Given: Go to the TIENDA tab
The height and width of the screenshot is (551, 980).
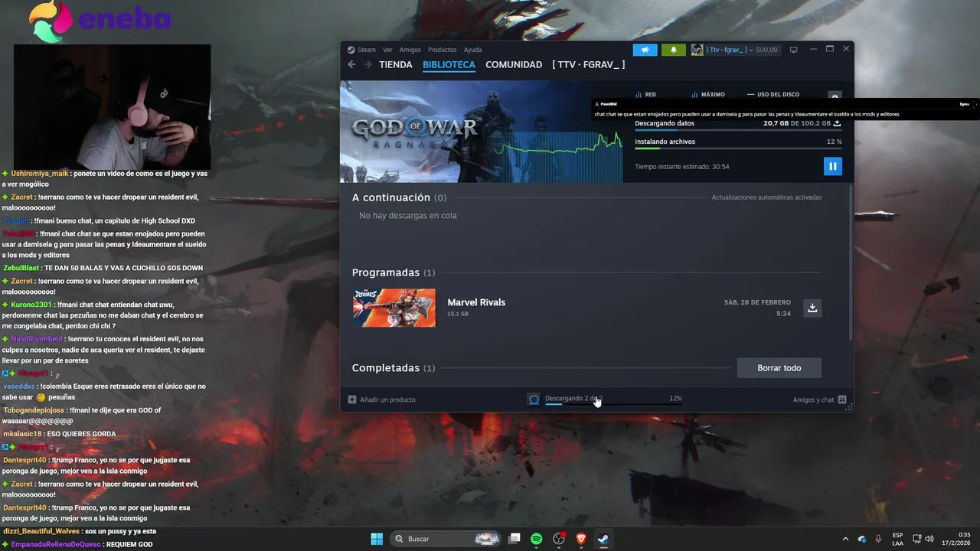Looking at the screenshot, I should tap(396, 65).
